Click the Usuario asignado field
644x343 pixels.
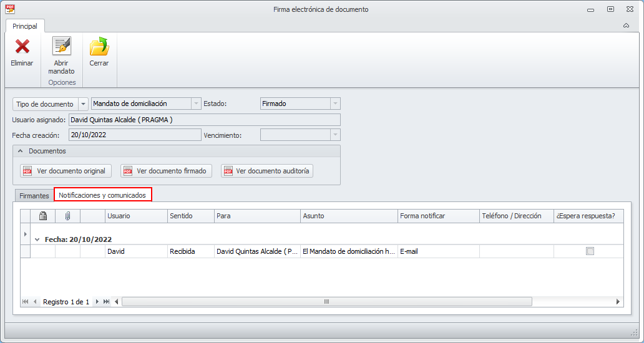click(204, 120)
